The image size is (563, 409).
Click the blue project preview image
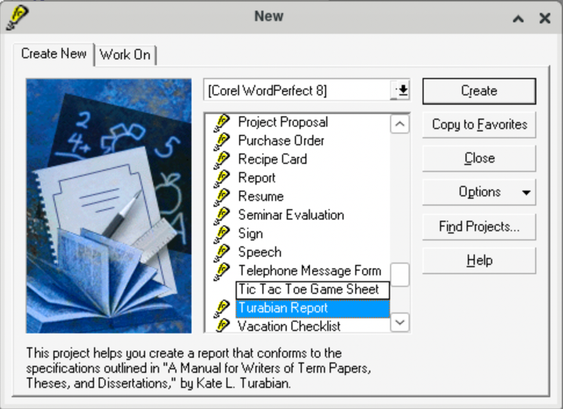(109, 206)
